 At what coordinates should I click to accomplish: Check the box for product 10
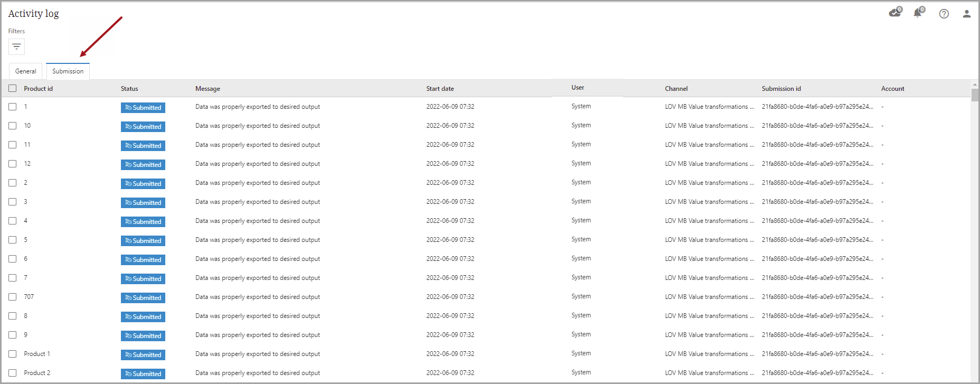[x=13, y=126]
